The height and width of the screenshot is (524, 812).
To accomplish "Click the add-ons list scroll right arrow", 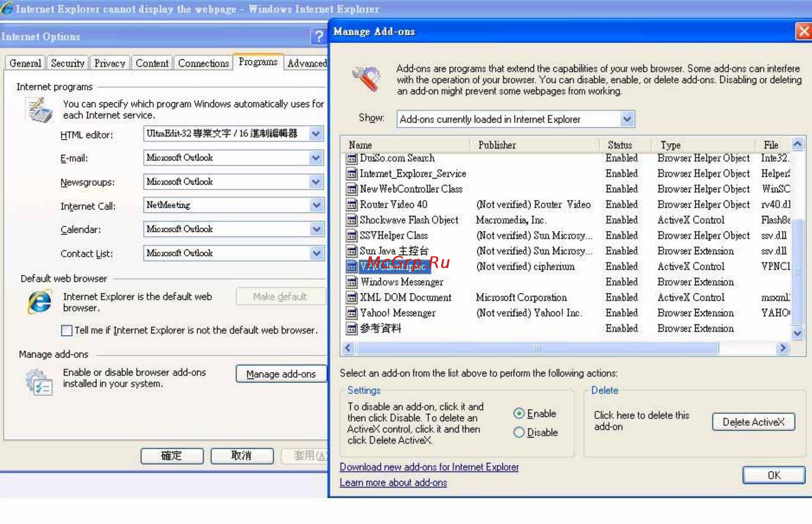I will (x=783, y=348).
